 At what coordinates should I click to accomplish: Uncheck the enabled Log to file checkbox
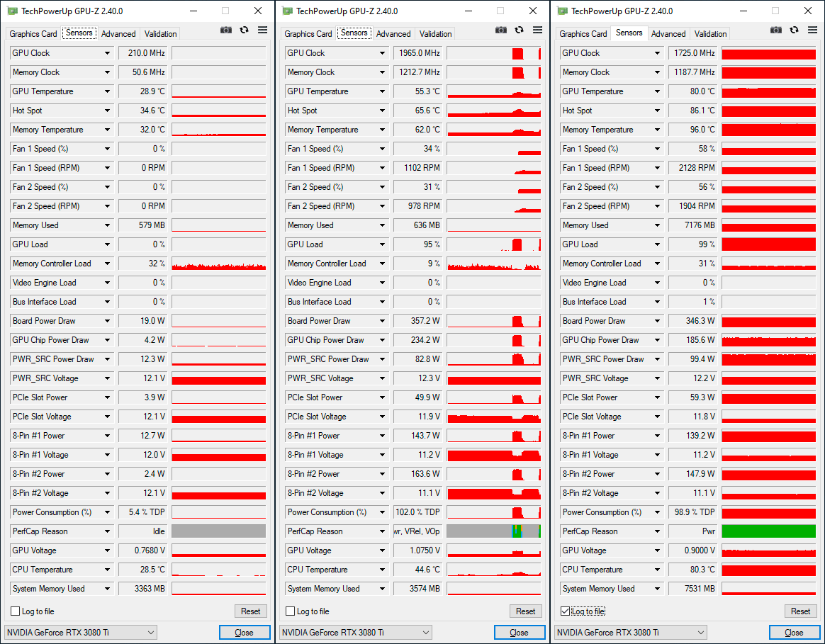point(566,611)
